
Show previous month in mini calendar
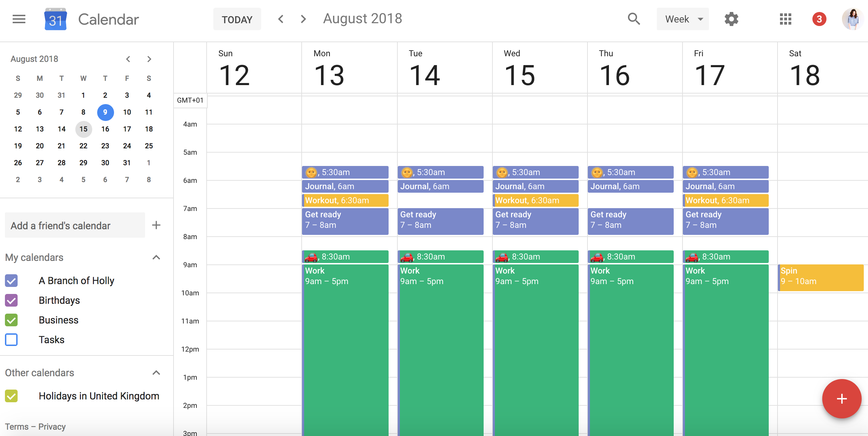point(128,59)
